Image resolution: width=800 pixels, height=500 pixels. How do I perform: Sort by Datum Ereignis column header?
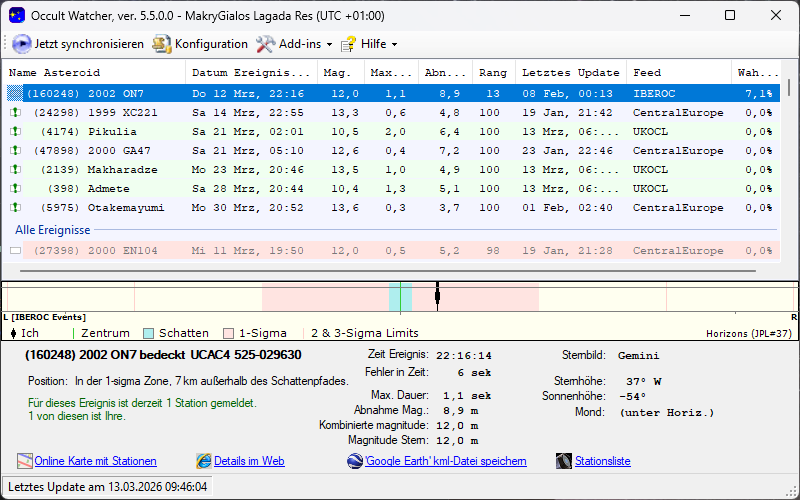pyautogui.click(x=252, y=73)
